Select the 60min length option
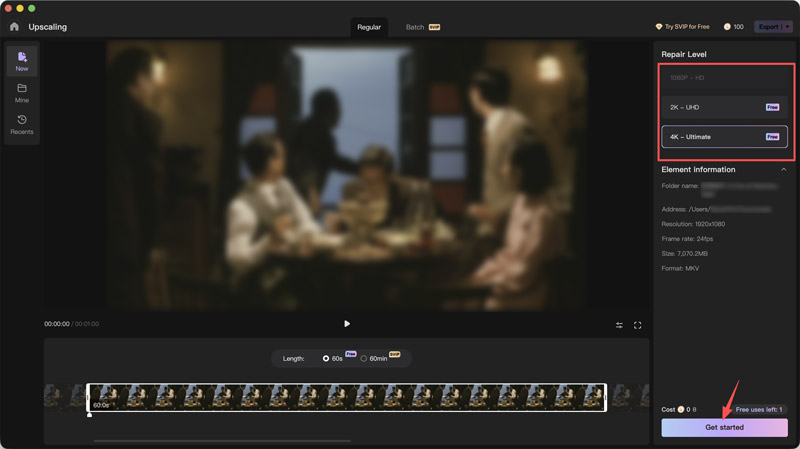 tap(374, 358)
